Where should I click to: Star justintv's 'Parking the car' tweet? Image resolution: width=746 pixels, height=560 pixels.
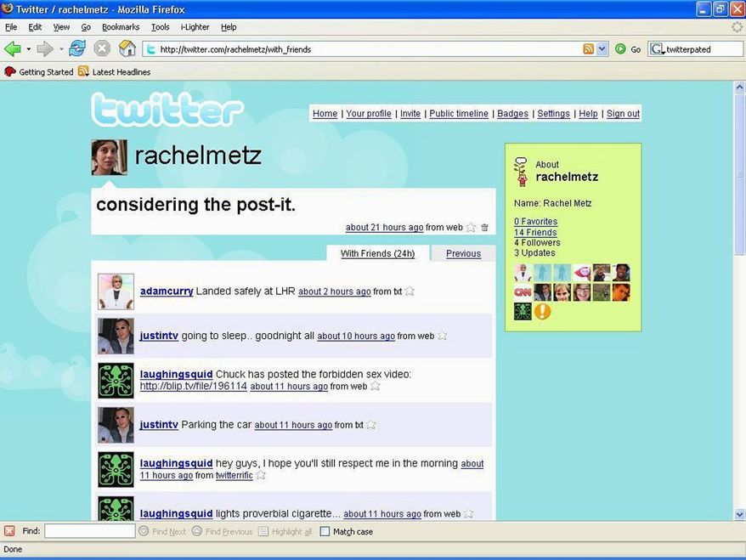[x=371, y=425]
